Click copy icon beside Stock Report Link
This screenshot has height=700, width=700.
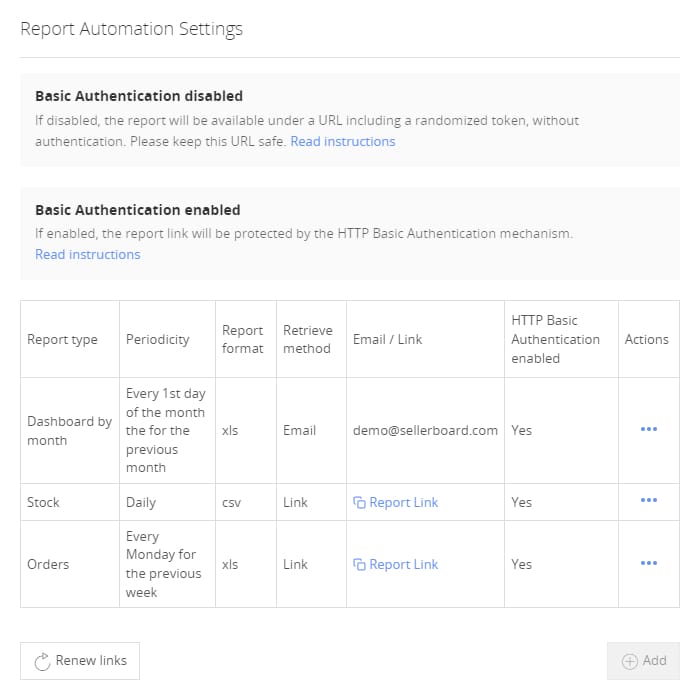pos(359,502)
